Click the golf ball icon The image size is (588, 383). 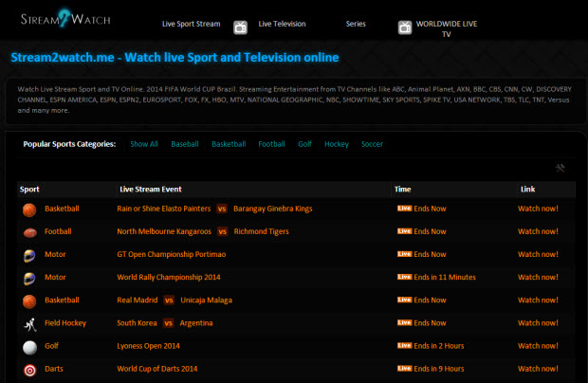30,347
